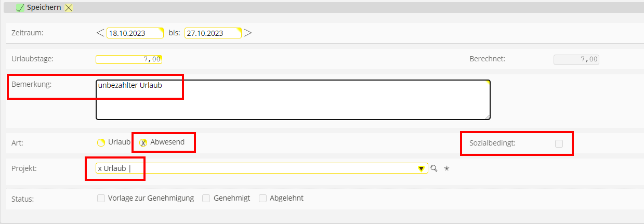This screenshot has height=224, width=644.
Task: Go to next period with right arrow
Action: point(248,33)
